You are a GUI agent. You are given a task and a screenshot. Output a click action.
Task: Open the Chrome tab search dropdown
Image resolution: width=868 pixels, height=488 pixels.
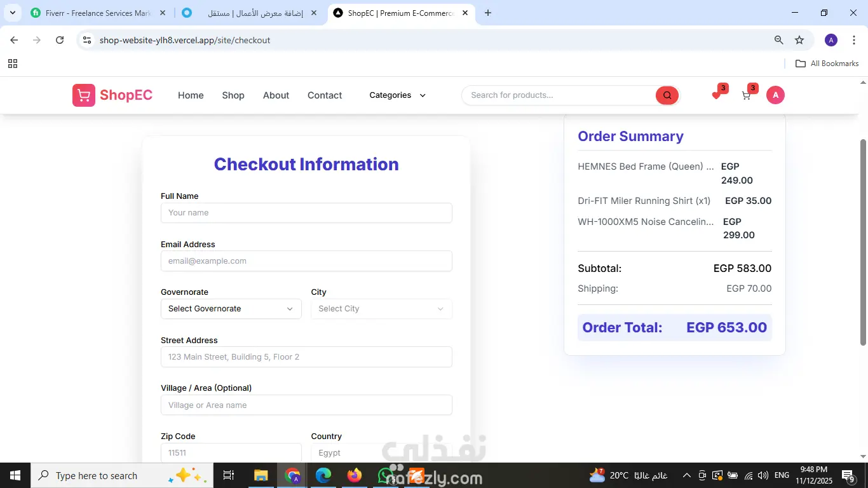pos(13,13)
